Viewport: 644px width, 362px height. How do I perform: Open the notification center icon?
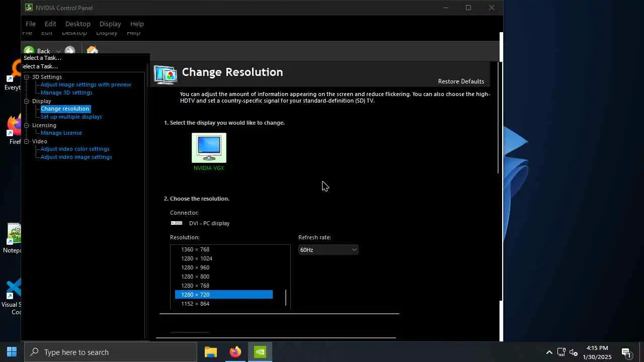626,352
